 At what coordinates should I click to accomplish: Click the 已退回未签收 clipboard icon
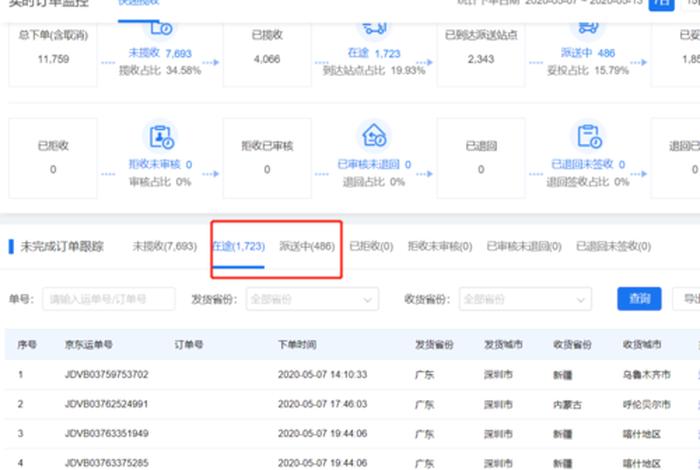(588, 137)
